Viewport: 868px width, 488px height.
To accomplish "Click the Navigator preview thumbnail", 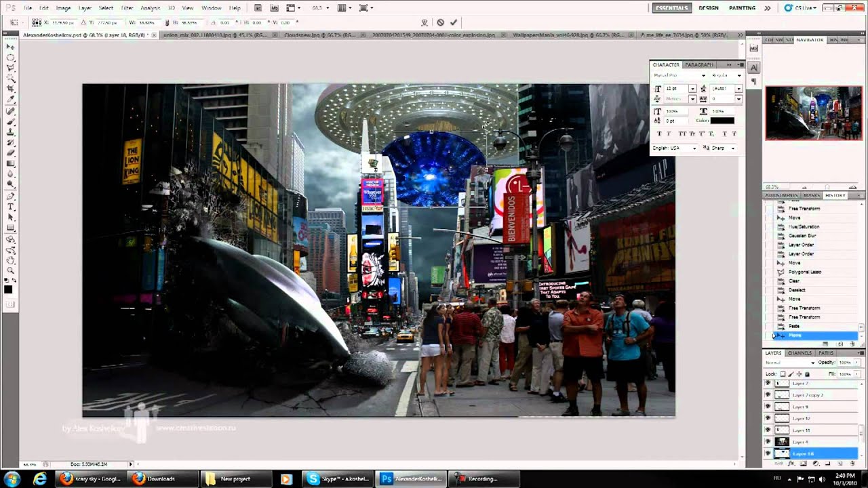I will [x=813, y=113].
